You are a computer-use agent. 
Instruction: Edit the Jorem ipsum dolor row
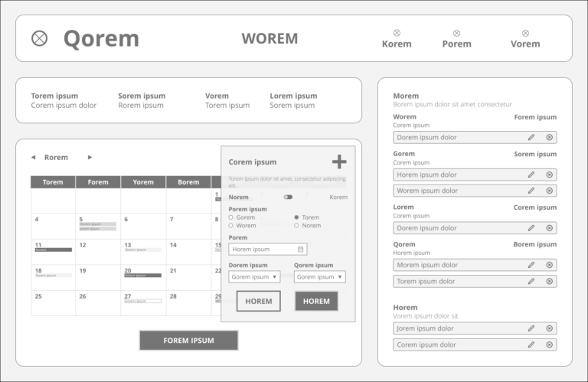point(531,328)
